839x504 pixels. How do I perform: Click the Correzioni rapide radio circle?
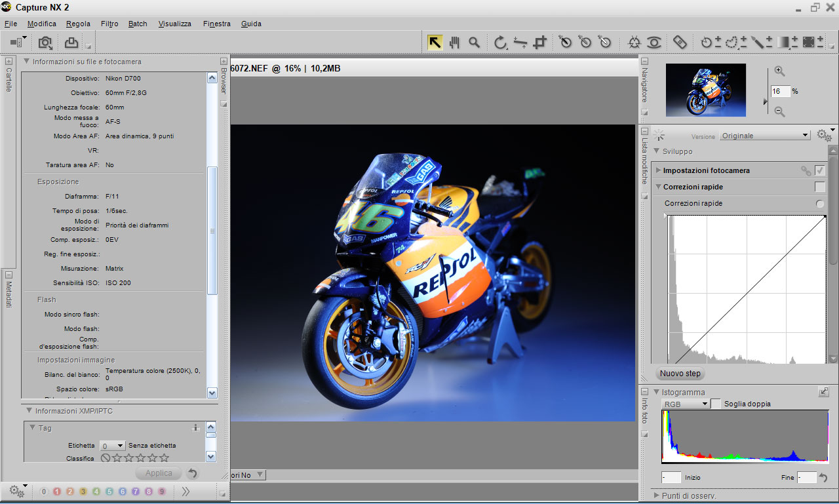click(x=820, y=204)
